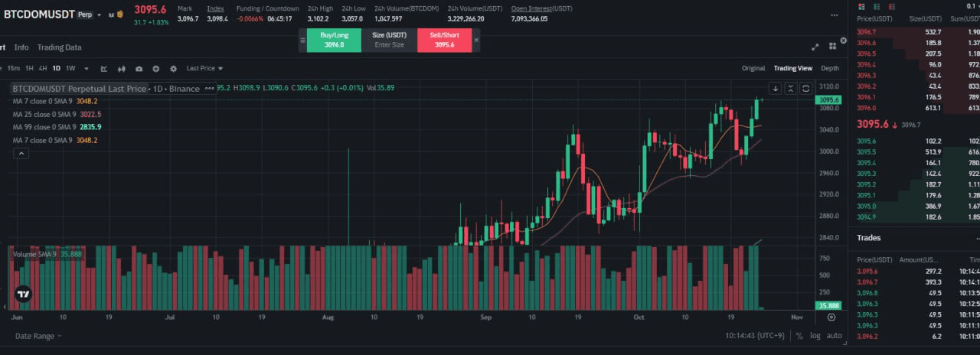Select MA 25 close indicator legend
Screen dimensions: 980x355
coord(57,114)
